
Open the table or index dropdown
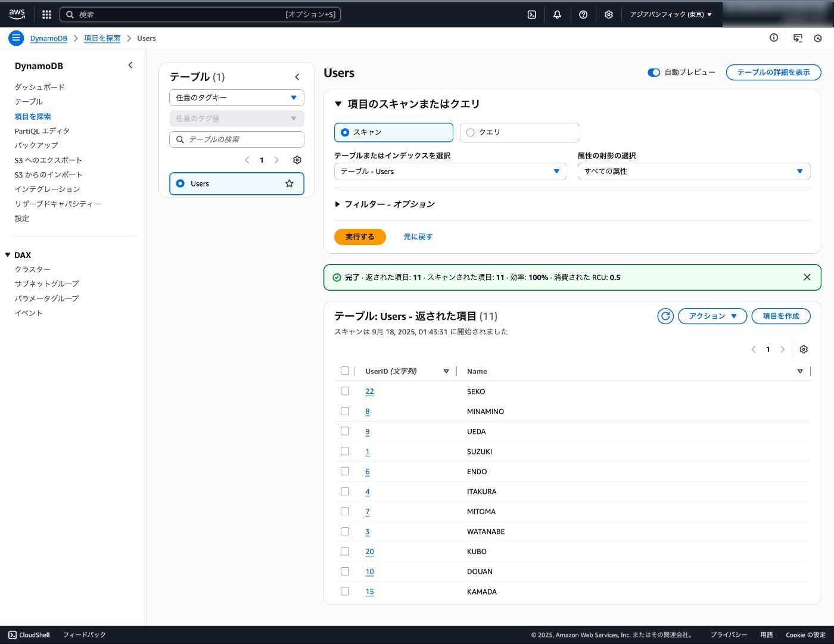pos(450,171)
